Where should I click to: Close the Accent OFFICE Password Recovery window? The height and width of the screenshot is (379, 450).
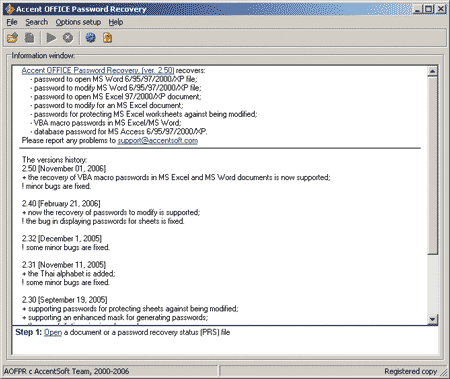(441, 9)
